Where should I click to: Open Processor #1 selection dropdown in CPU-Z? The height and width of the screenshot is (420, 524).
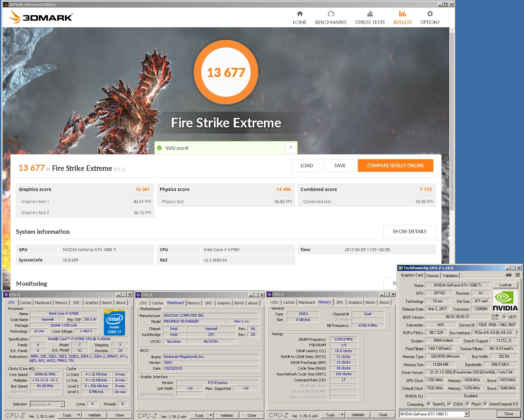point(62,404)
